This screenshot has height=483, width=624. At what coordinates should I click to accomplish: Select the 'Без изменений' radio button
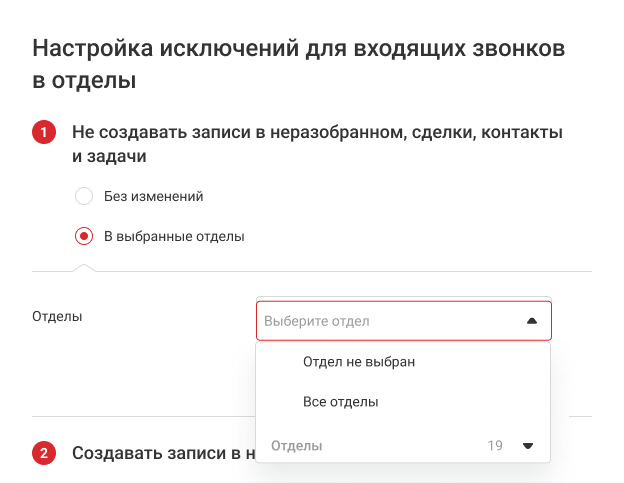84,197
